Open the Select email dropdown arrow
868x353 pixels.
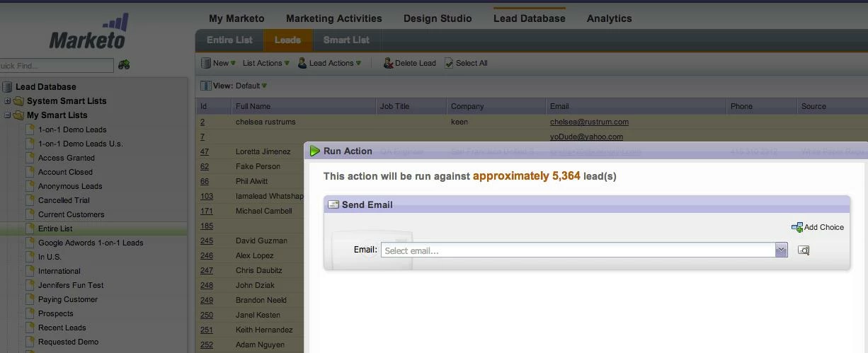pos(781,250)
